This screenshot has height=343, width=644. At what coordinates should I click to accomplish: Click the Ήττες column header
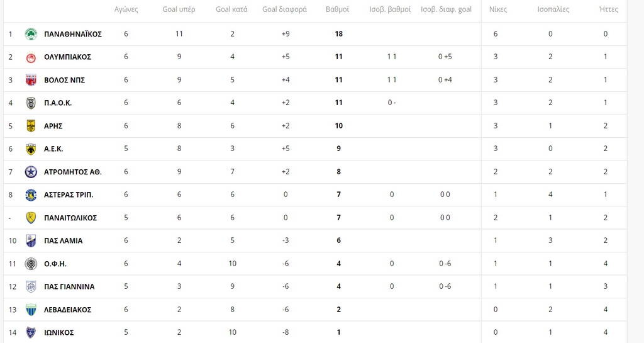click(x=609, y=10)
